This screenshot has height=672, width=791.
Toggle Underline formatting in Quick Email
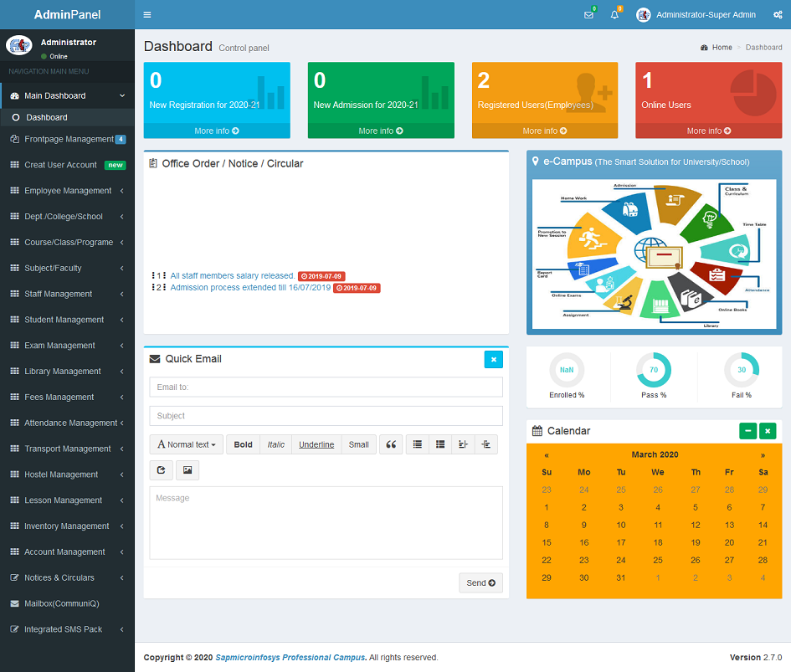click(316, 444)
